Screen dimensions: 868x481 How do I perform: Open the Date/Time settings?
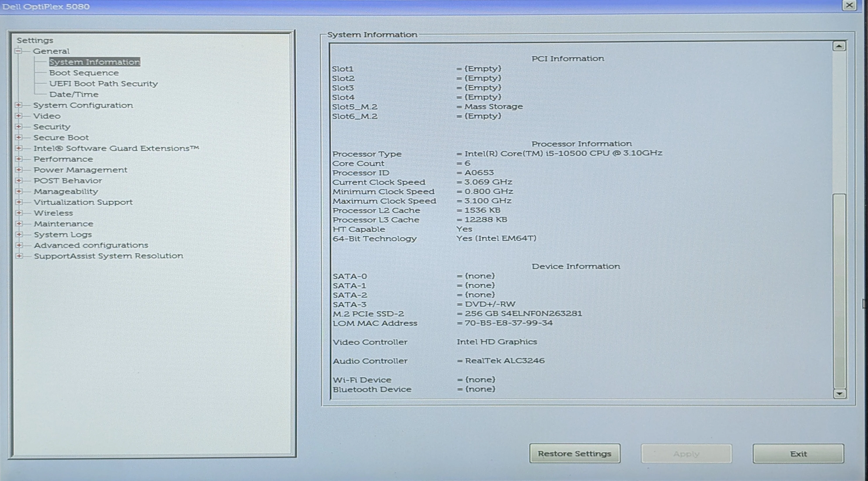74,94
